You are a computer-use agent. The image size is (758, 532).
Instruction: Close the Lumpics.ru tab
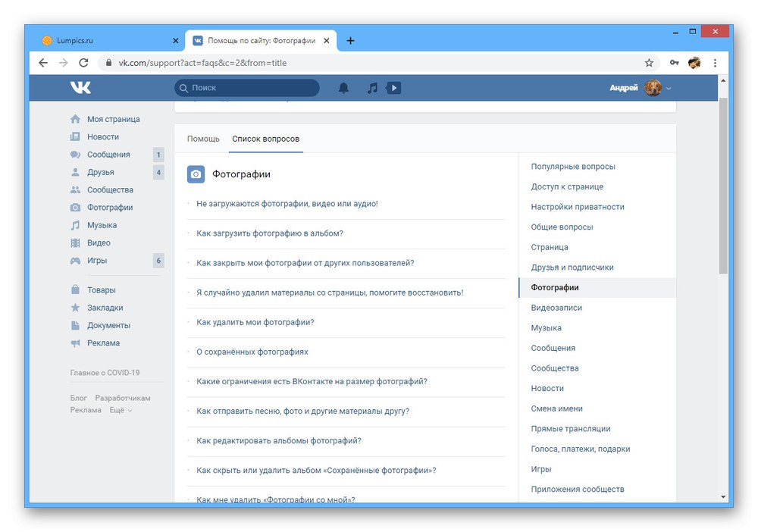[x=176, y=41]
